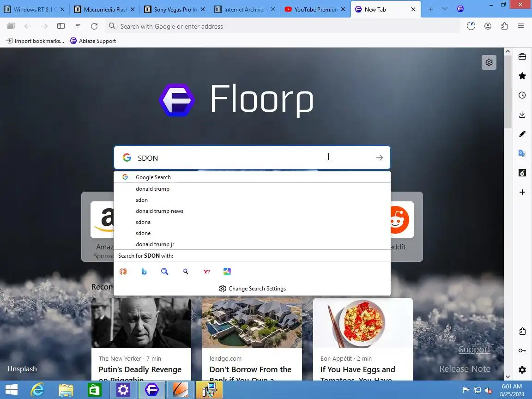Image resolution: width=532 pixels, height=399 pixels.
Task: Open the extensions puzzle toolbar button
Action: pyautogui.click(x=504, y=26)
